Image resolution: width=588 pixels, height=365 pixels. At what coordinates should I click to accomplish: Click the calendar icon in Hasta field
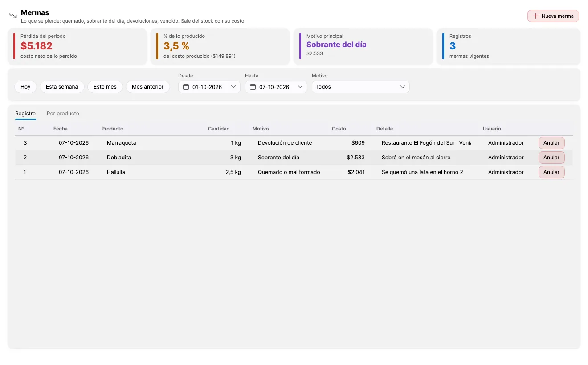(x=253, y=87)
